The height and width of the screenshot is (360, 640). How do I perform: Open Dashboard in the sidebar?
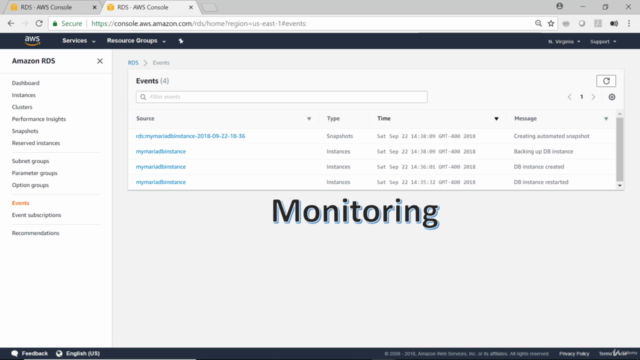point(26,83)
